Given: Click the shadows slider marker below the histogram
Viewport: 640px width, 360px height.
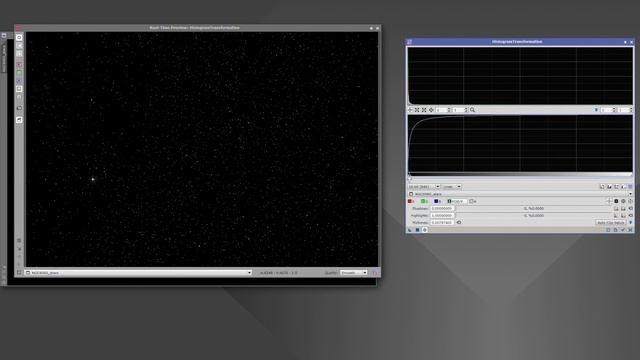Looking at the screenshot, I should [409, 178].
